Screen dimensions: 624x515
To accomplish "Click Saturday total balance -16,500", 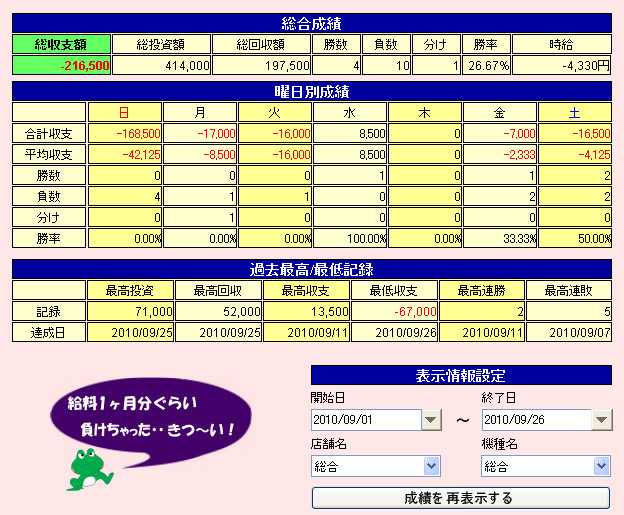I will [575, 133].
